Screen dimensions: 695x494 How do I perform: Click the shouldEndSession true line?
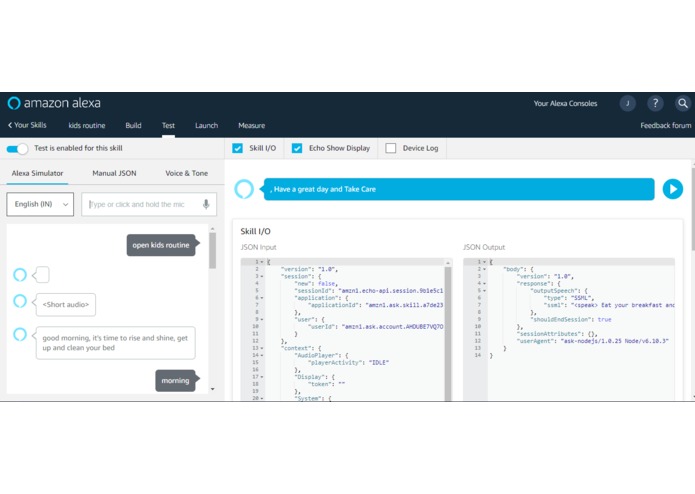[x=571, y=319]
